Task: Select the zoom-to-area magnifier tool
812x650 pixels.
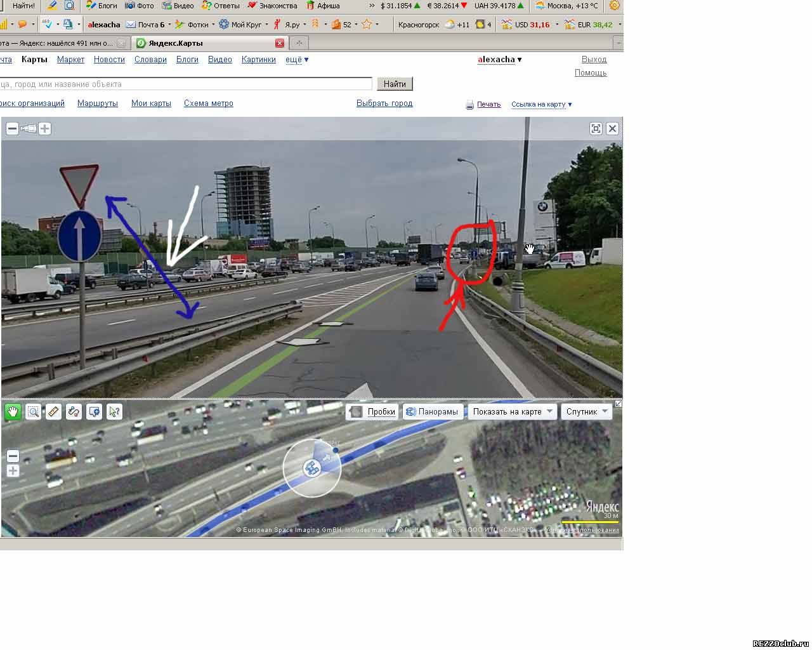Action: click(34, 412)
